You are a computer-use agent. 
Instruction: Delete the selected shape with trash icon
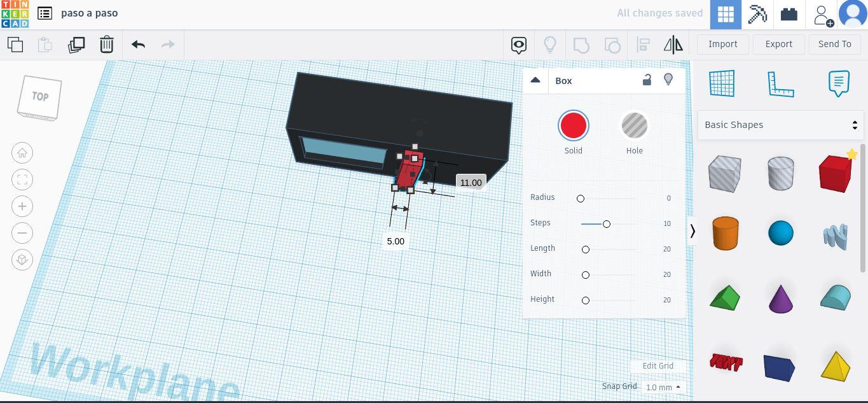(x=107, y=45)
